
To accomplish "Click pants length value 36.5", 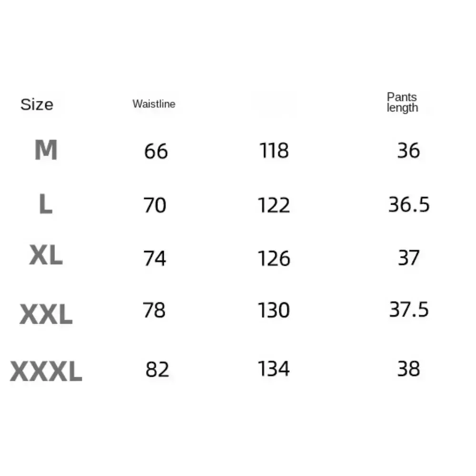I will point(409,204).
